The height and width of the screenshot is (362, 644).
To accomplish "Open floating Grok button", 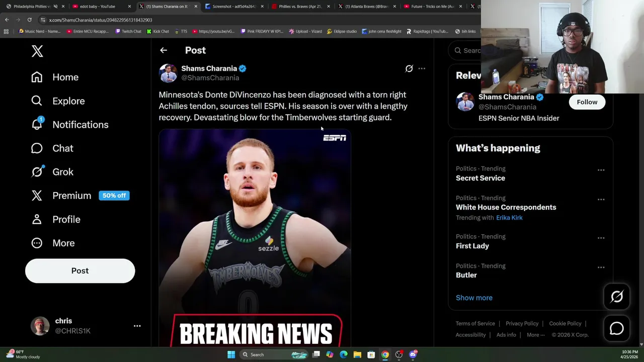I will [x=617, y=297].
